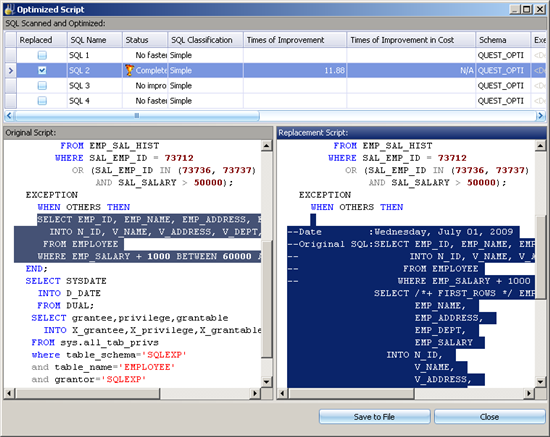This screenshot has height=437, width=550.
Task: Click the SQL grid horizontal scrollbar thumb
Action: coord(137,115)
